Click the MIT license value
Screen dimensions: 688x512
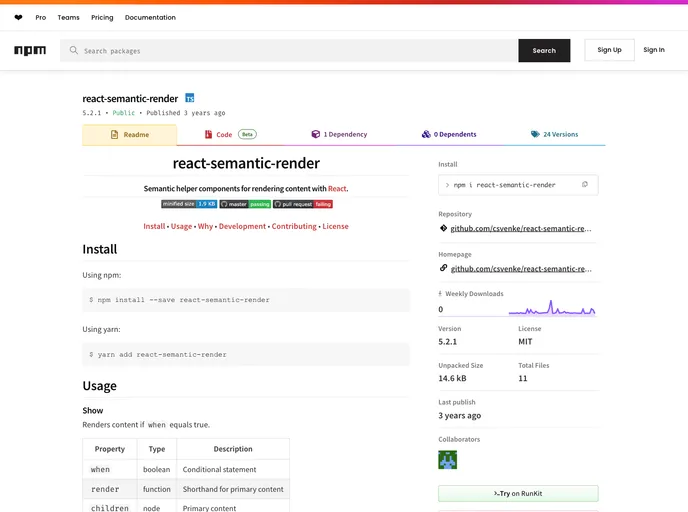525,342
